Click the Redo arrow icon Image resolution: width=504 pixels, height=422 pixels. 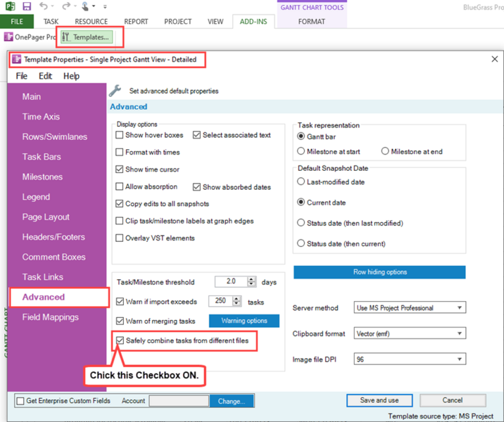click(66, 6)
